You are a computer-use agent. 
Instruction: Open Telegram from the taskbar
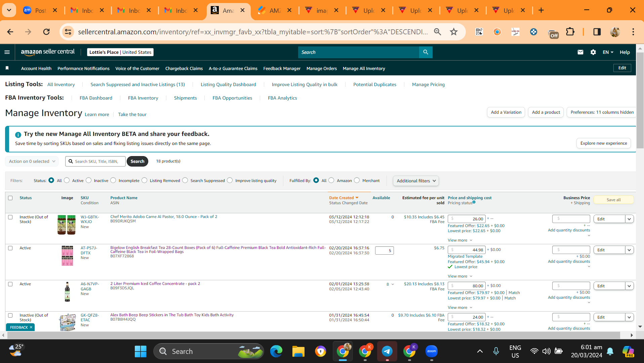[387, 352]
